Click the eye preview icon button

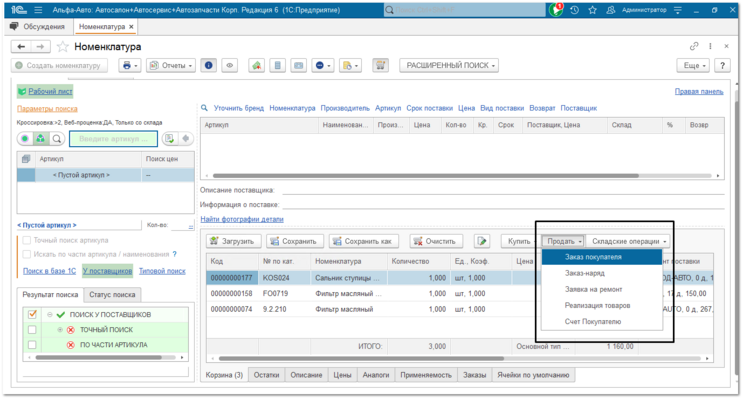pyautogui.click(x=230, y=65)
